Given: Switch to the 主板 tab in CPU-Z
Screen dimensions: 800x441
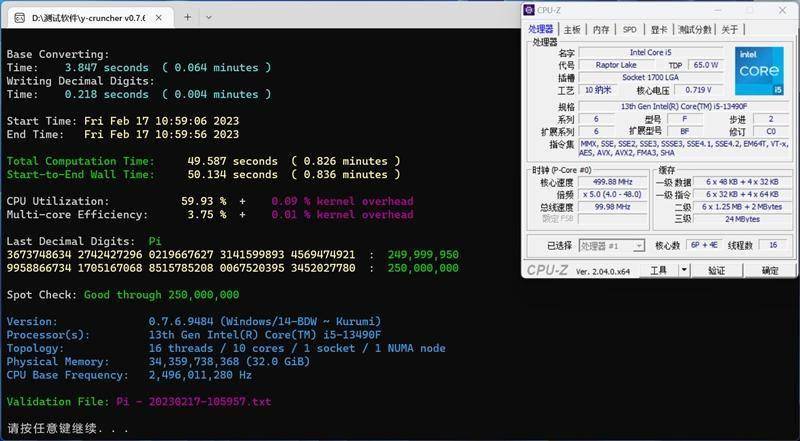Looking at the screenshot, I should click(x=572, y=30).
